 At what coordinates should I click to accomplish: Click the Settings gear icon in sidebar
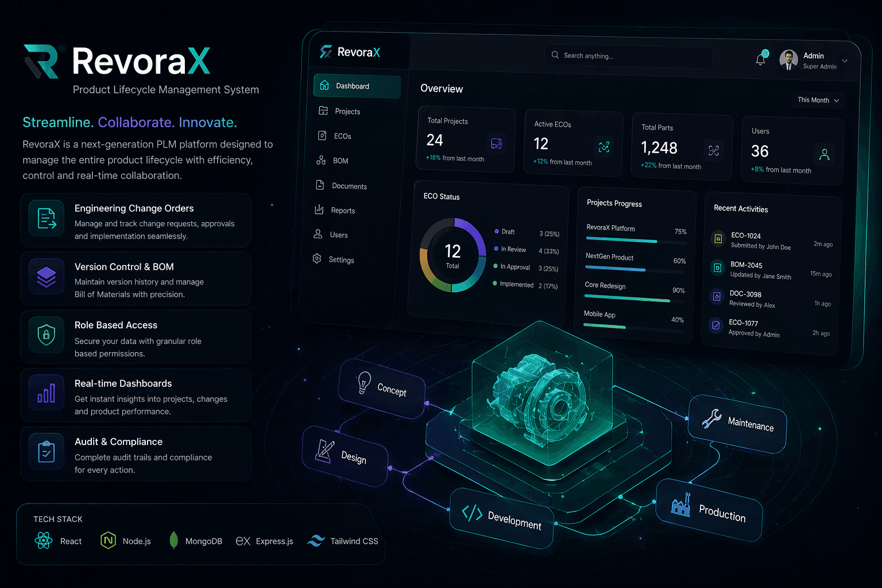pos(316,258)
